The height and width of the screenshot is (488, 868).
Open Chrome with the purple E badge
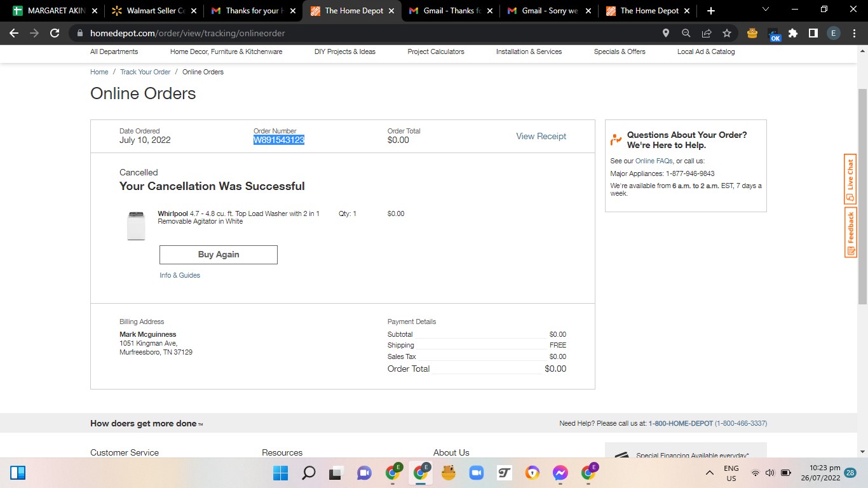[589, 472]
